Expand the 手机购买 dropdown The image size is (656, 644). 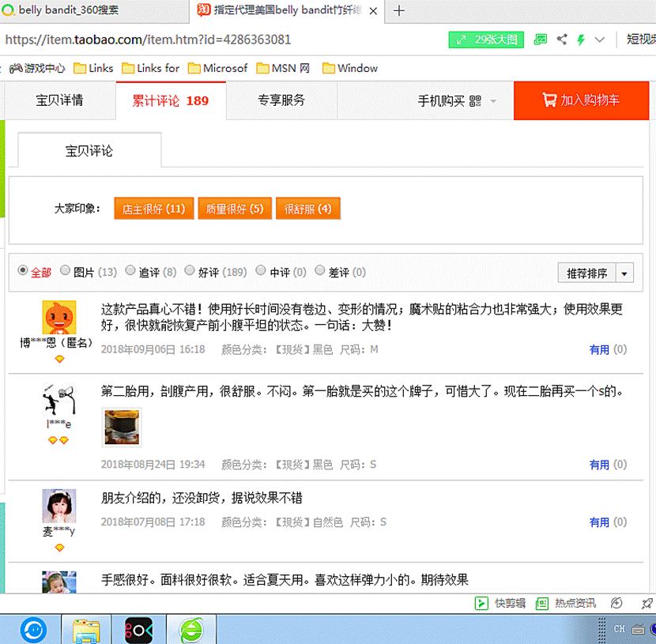pyautogui.click(x=494, y=101)
